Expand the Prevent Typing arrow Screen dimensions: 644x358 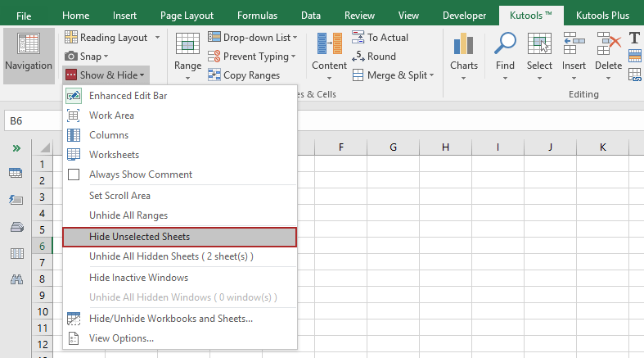click(293, 57)
